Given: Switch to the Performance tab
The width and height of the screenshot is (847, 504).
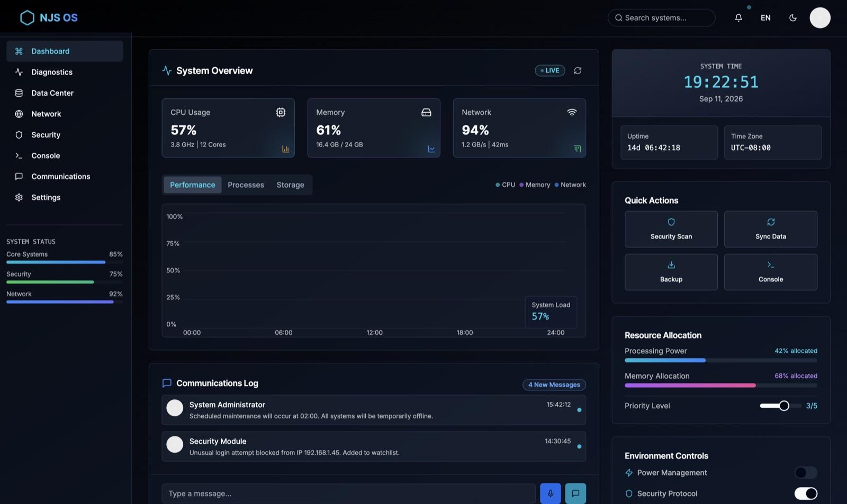Looking at the screenshot, I should [193, 185].
